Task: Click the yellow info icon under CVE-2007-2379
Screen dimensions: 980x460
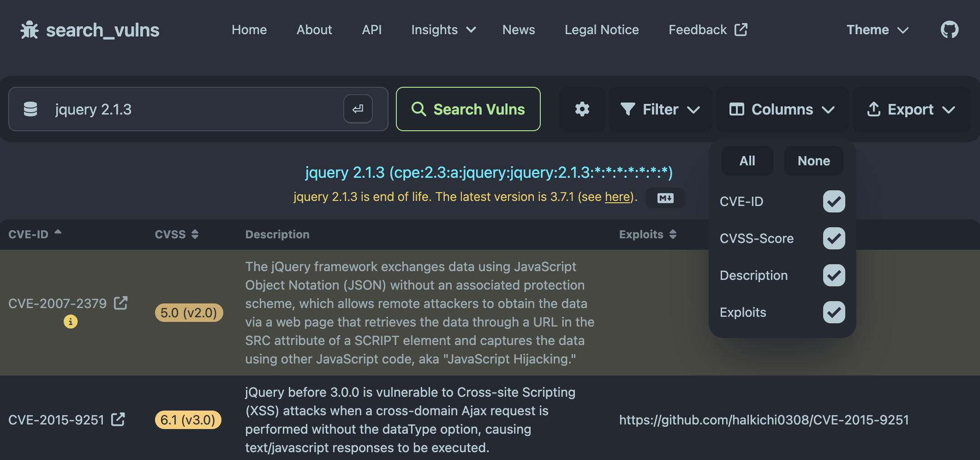Action: [x=71, y=321]
